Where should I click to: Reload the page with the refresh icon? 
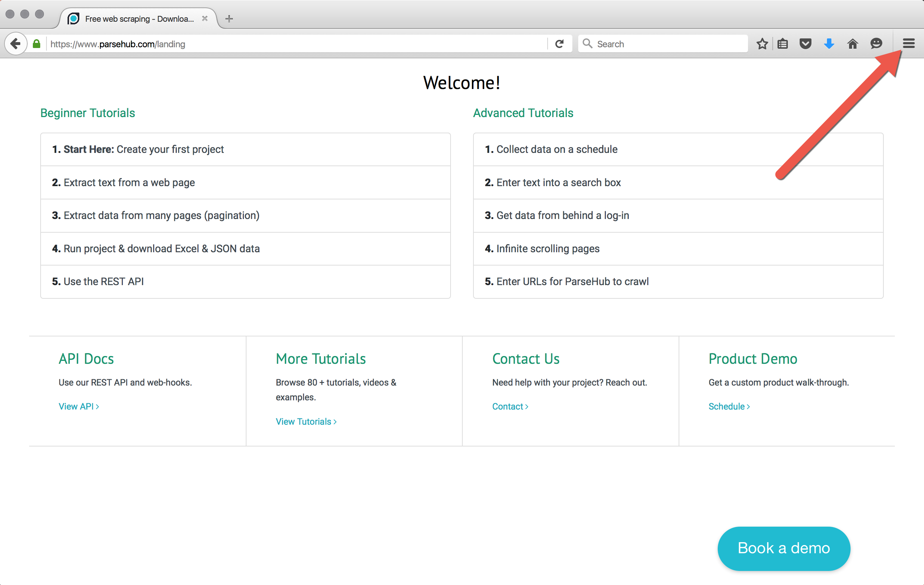(559, 44)
